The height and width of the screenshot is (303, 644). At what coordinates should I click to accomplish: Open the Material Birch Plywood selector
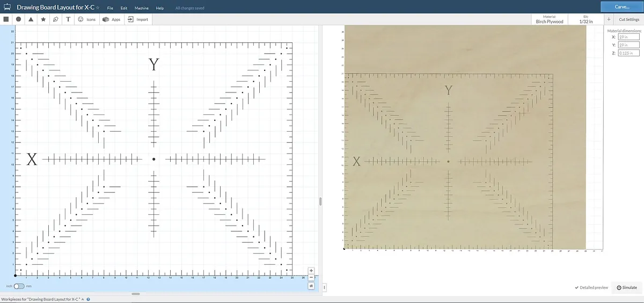point(550,19)
